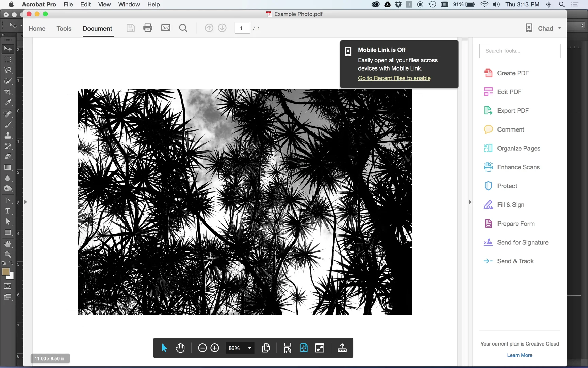Zoom in using the plus icon

tap(215, 348)
